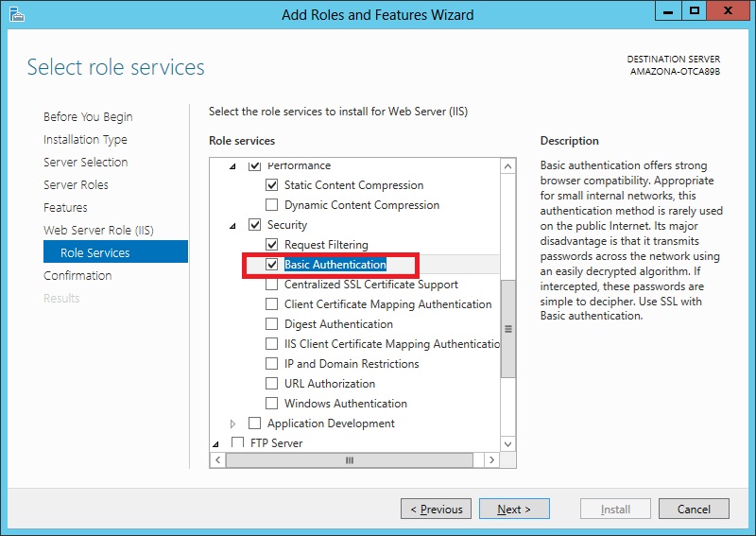Uncheck Basic Authentication checkbox
The width and height of the screenshot is (756, 536).
[272, 265]
